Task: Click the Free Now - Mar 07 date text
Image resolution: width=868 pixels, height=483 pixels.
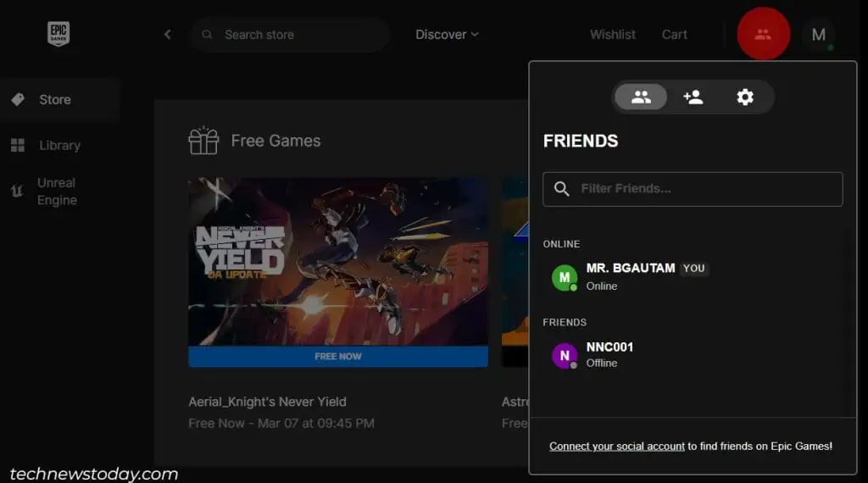Action: pyautogui.click(x=281, y=423)
